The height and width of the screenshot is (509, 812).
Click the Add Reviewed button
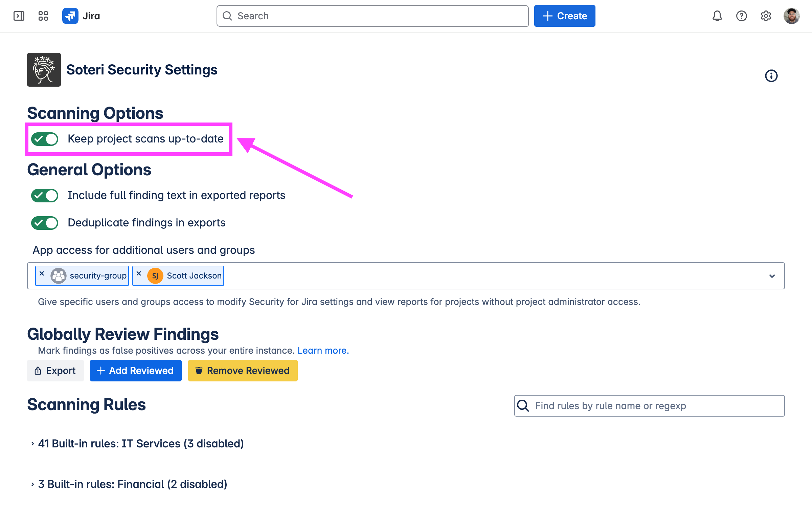click(x=136, y=371)
